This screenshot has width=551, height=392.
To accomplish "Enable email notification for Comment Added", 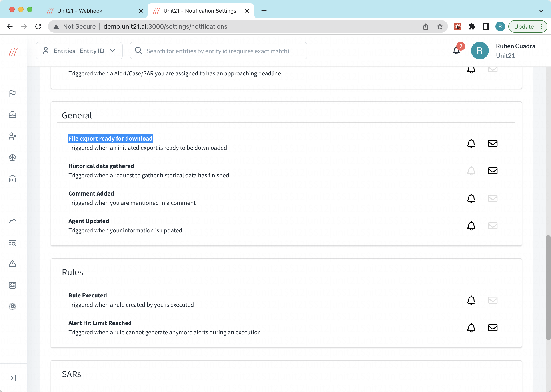I will (x=493, y=198).
